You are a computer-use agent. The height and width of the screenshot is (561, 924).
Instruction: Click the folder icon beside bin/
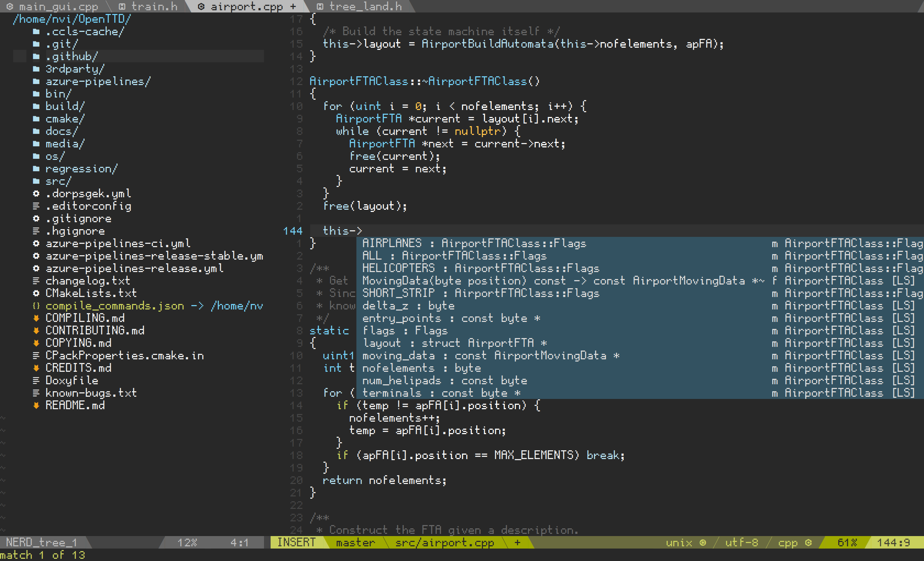pyautogui.click(x=36, y=94)
